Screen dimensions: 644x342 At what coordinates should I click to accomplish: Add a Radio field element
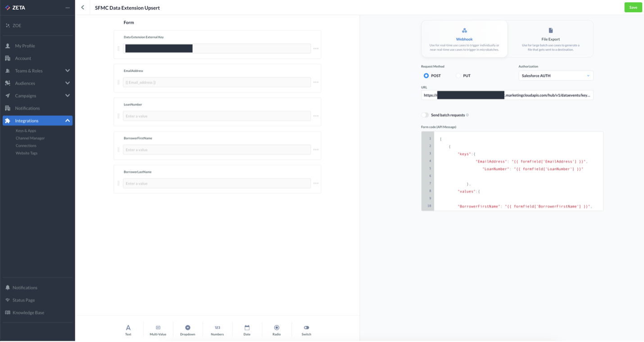[277, 330]
